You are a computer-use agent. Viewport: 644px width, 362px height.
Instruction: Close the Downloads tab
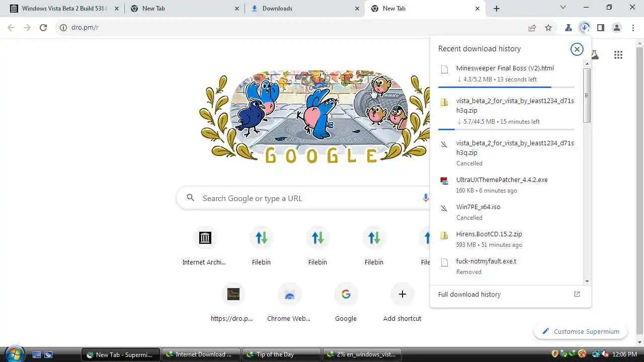pyautogui.click(x=357, y=9)
